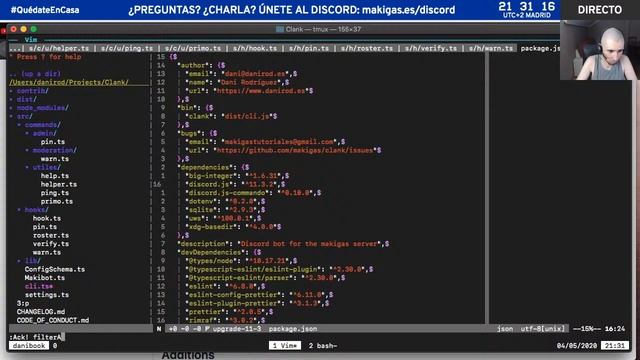This screenshot has height=360, width=640.
Task: Click the "discord.js" dependency line
Action: [236, 184]
